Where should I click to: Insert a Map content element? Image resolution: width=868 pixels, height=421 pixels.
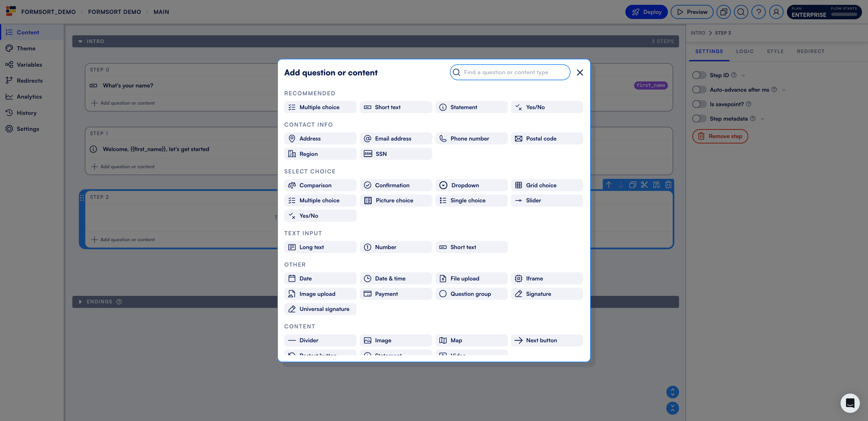(471, 340)
